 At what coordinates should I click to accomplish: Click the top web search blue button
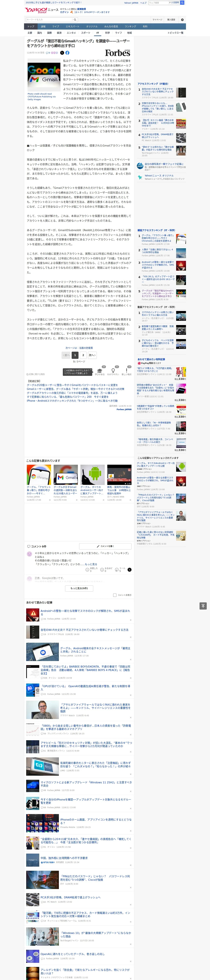[x=182, y=3]
